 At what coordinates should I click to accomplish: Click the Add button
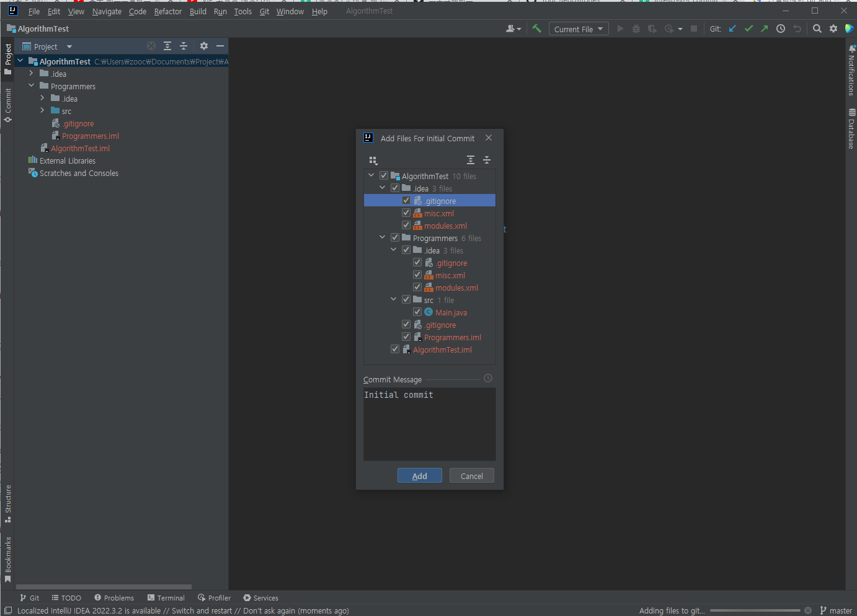(420, 475)
